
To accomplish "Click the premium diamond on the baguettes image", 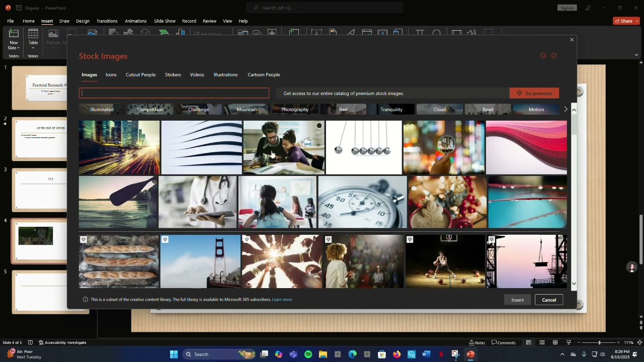I will (84, 240).
